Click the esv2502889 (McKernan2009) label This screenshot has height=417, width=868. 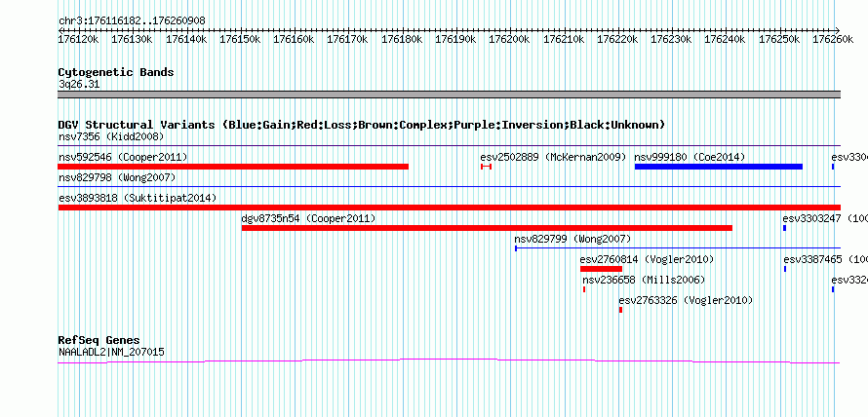[x=553, y=157]
